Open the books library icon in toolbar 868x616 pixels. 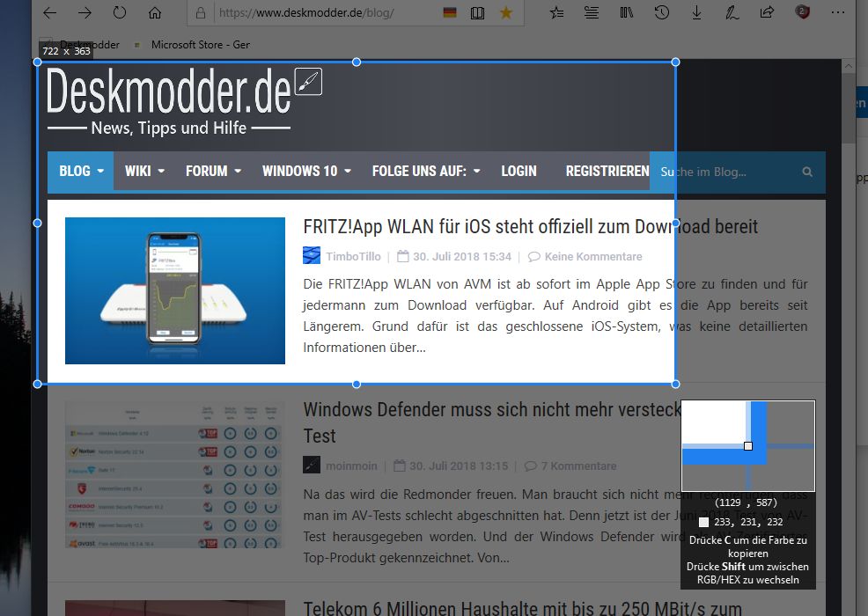click(627, 12)
